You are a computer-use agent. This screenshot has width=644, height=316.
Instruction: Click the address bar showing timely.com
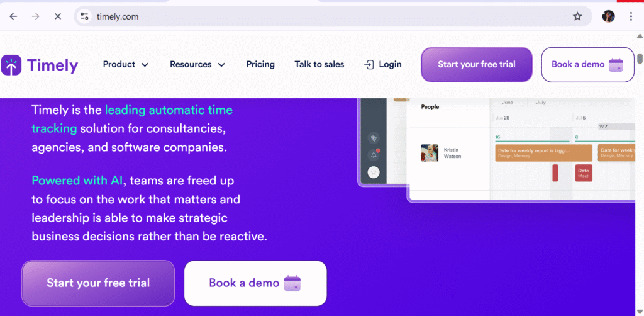pos(333,16)
